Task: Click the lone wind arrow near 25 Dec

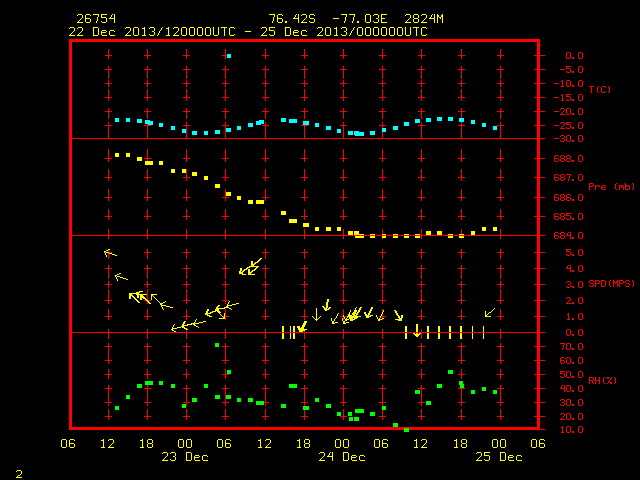Action: click(x=490, y=313)
